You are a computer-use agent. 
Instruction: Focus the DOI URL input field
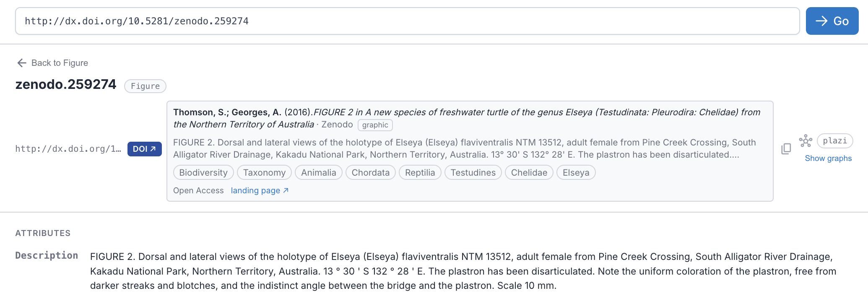tap(408, 21)
